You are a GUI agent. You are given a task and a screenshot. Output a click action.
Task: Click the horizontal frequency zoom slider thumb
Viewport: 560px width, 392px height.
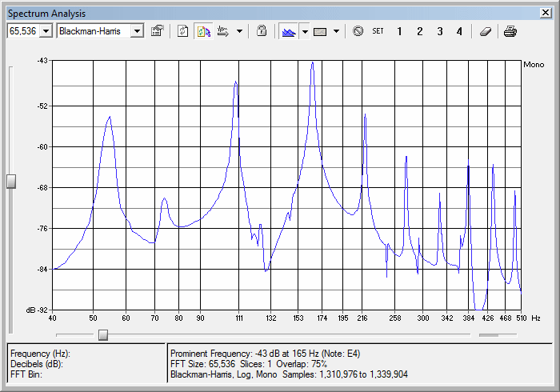point(103,335)
